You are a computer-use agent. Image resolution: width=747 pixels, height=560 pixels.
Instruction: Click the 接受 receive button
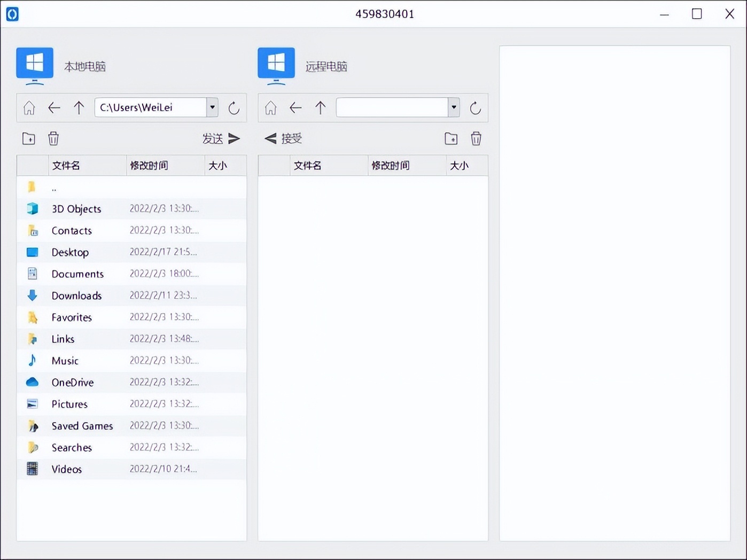[283, 138]
